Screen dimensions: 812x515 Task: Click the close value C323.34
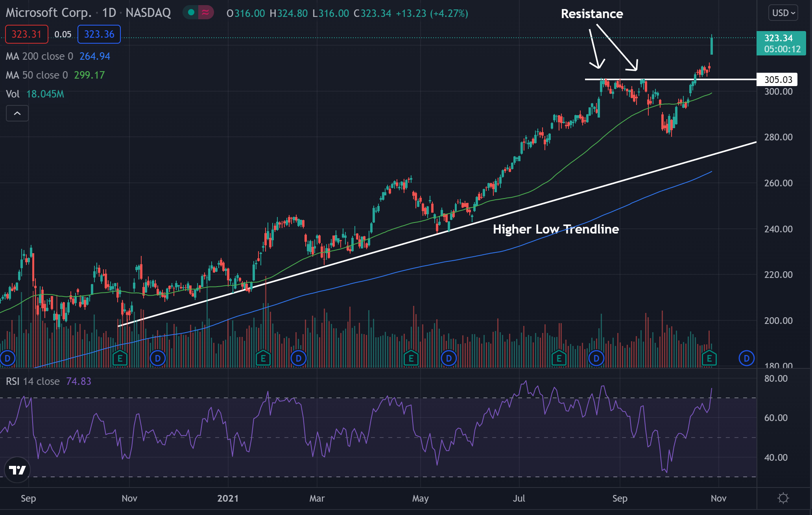tap(373, 13)
